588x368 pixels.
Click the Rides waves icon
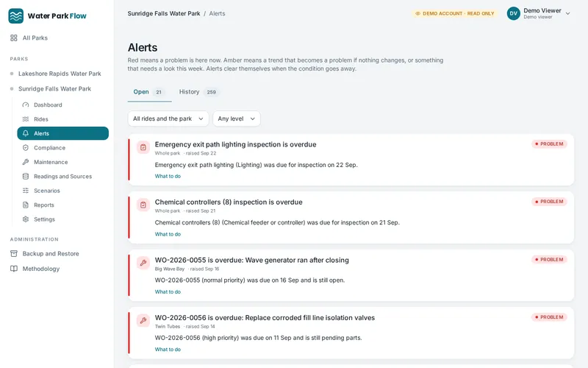pyautogui.click(x=26, y=119)
